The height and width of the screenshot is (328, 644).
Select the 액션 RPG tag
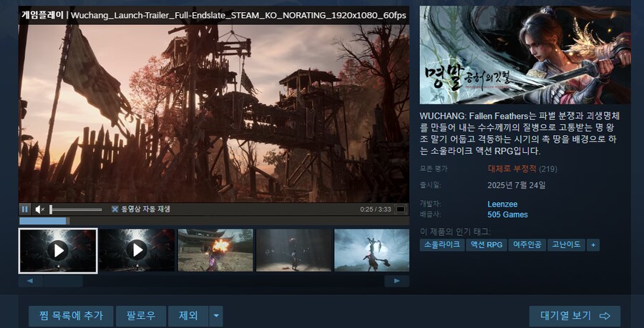(487, 245)
